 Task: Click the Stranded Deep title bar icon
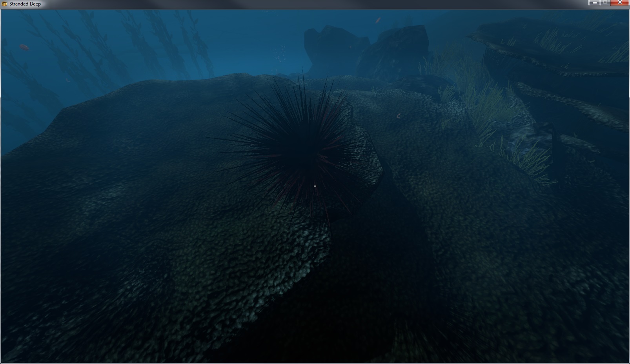click(5, 4)
